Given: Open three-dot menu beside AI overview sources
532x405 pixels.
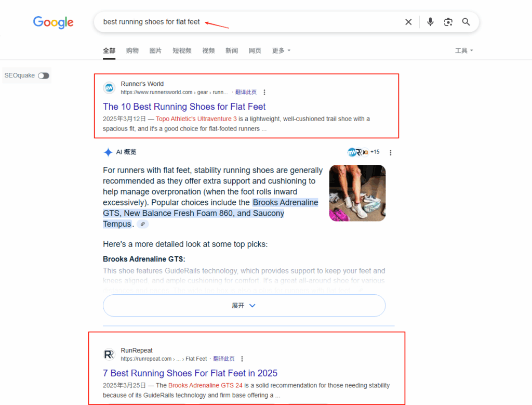Looking at the screenshot, I should tap(391, 153).
